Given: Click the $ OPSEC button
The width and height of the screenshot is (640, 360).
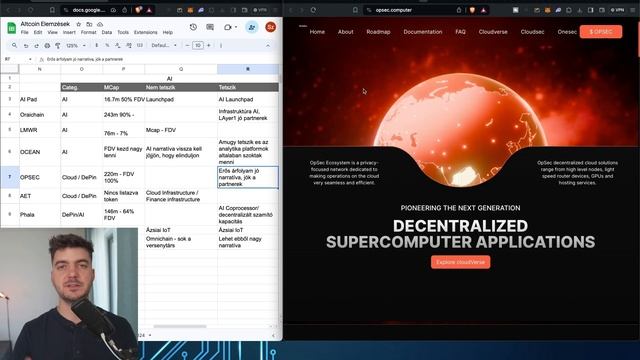Looking at the screenshot, I should (x=601, y=32).
